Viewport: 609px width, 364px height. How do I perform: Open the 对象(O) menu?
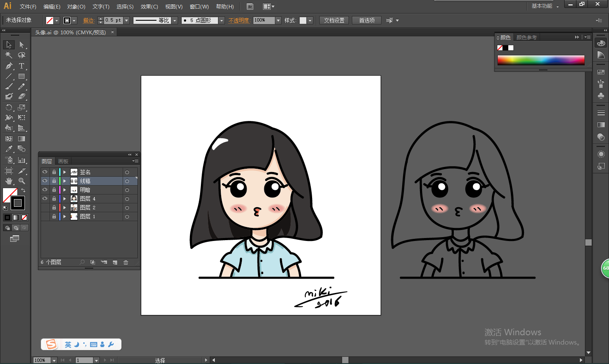click(76, 7)
